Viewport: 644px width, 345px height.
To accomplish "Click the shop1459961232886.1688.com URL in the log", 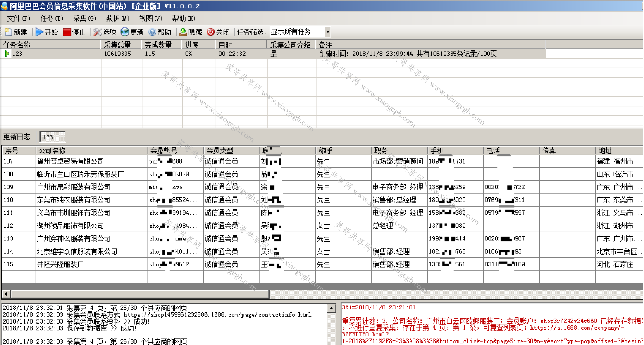I will [x=217, y=315].
